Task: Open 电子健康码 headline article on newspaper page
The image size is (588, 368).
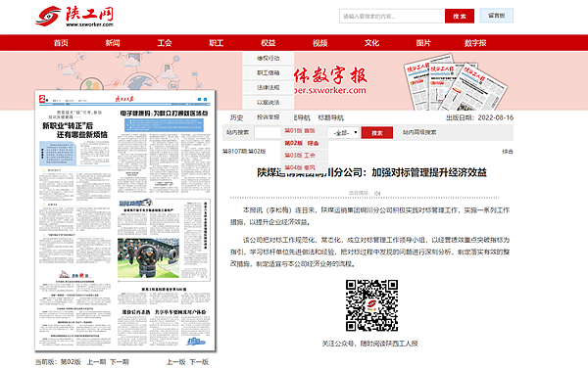Action: pos(164,114)
